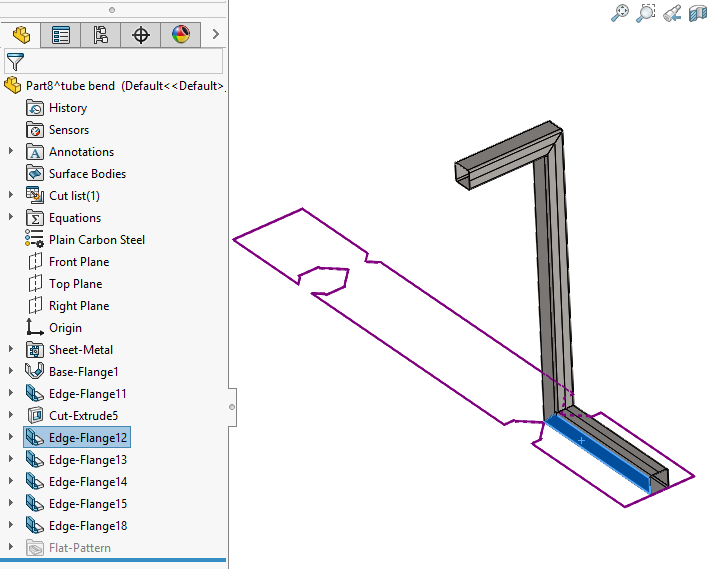
Task: Click the Equations folder icon
Action: (35, 218)
